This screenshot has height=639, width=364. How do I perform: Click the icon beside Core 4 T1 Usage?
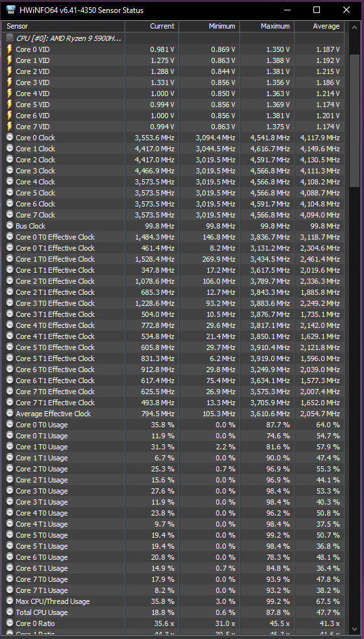pyautogui.click(x=10, y=523)
